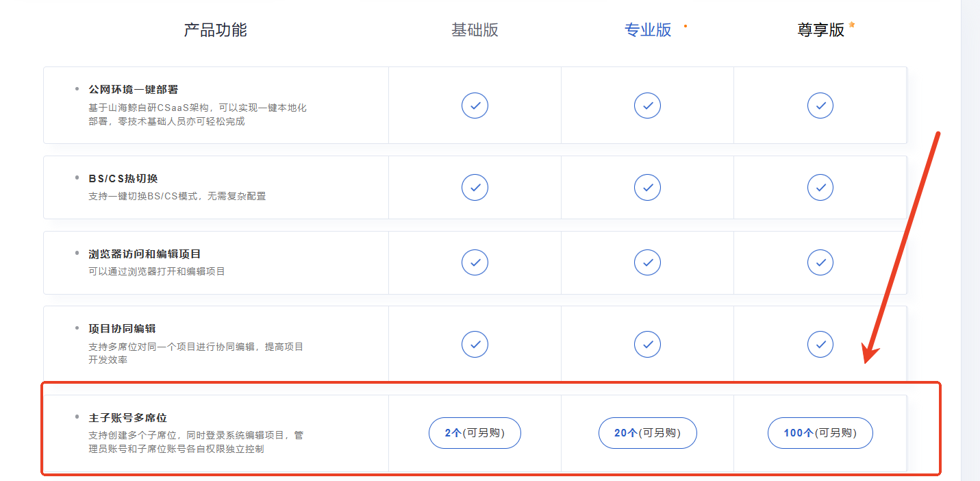Viewport: 980px width, 481px height.
Task: Click 基础版 checkmark for 公网环境一键部署
Action: click(x=475, y=106)
